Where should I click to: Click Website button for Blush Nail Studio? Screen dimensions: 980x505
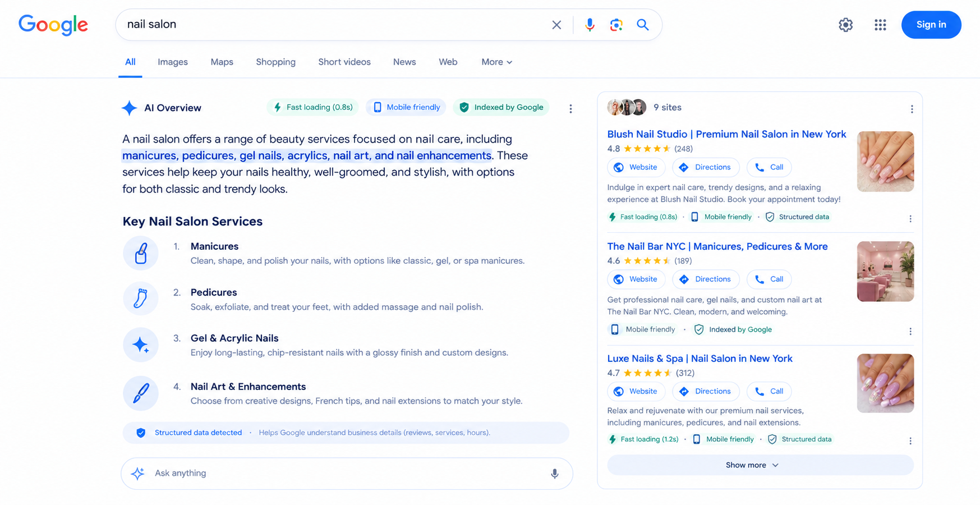(636, 167)
